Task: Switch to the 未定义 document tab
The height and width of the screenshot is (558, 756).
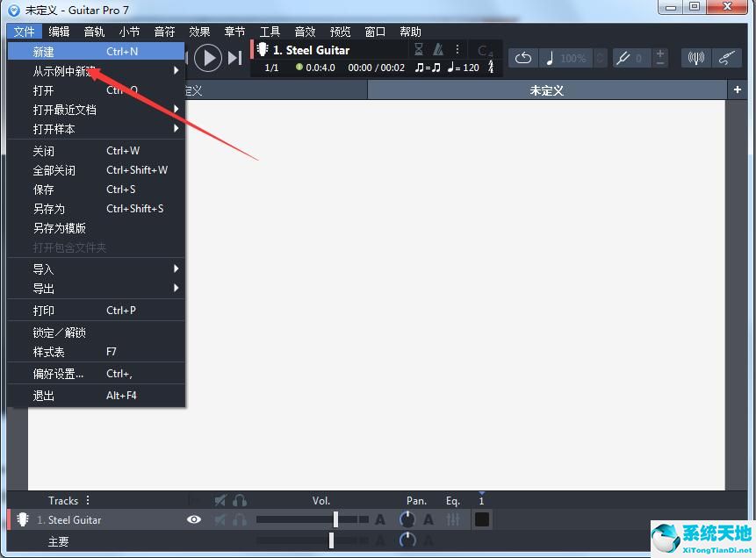Action: pyautogui.click(x=547, y=90)
